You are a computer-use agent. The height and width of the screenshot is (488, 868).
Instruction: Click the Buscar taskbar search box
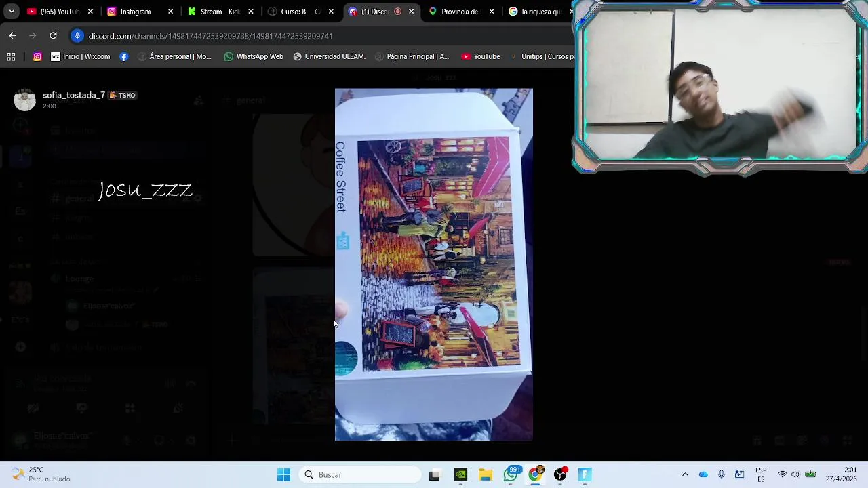point(360,474)
